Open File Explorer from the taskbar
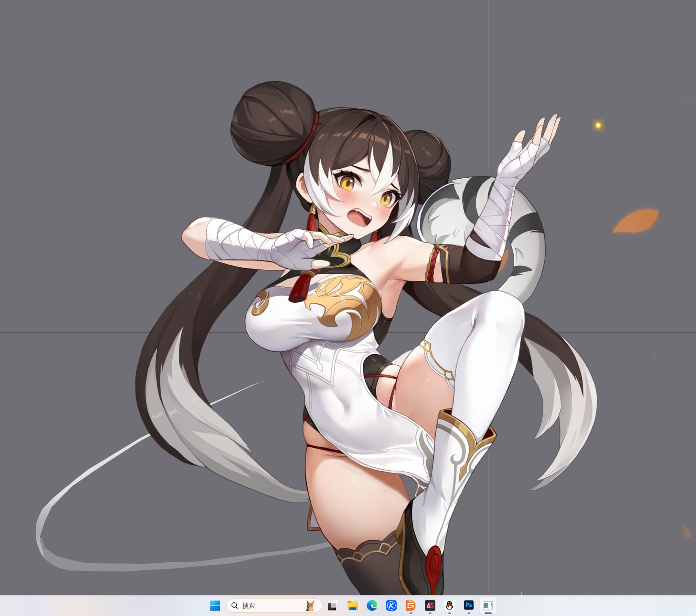 click(x=352, y=605)
